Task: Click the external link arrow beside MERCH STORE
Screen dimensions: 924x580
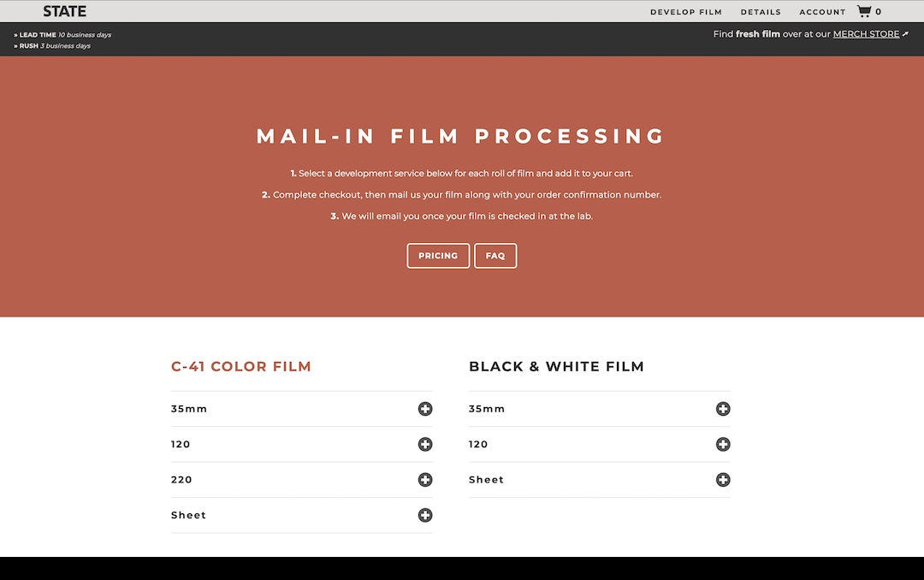Action: click(906, 33)
